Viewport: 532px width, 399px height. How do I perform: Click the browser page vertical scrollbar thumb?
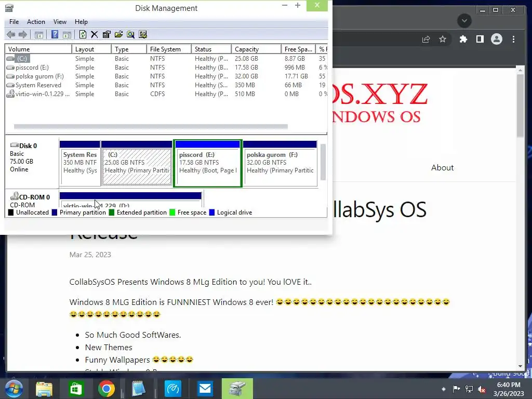point(521,105)
